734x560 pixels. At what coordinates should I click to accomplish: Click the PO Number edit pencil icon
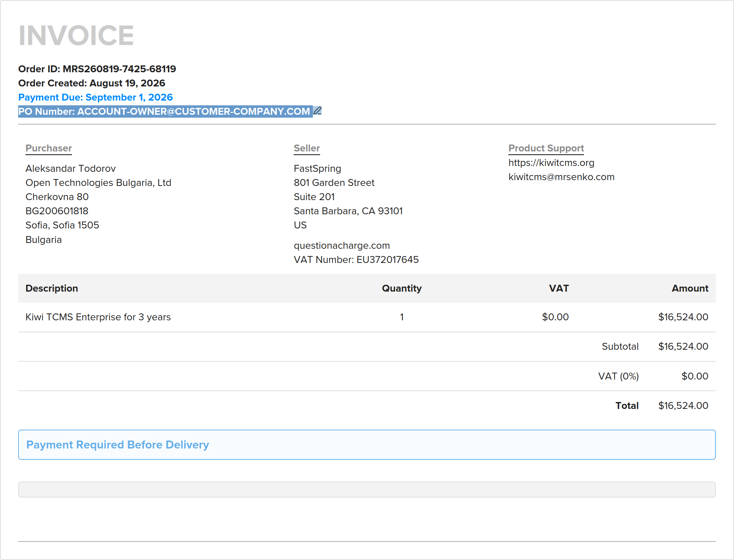pos(318,110)
